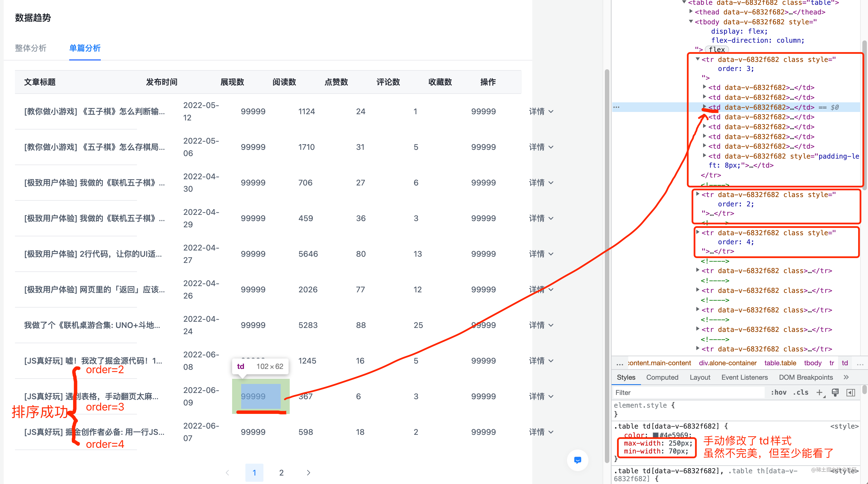
Task: Switch to the Computed tab in DevTools
Action: pyautogui.click(x=662, y=377)
